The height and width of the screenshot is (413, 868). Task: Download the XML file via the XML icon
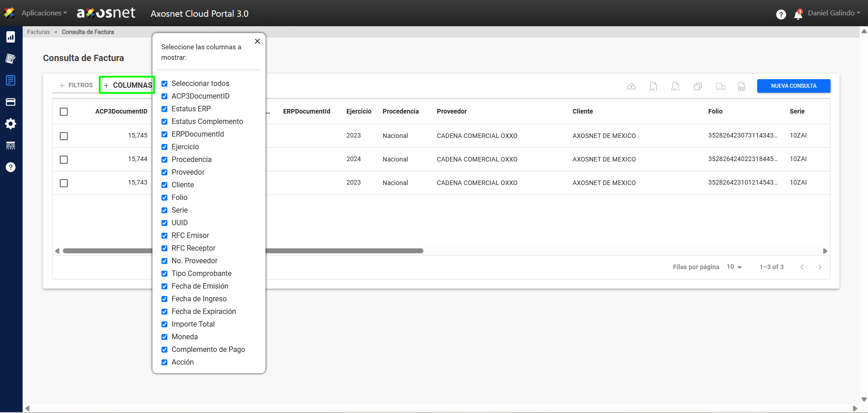tap(653, 86)
